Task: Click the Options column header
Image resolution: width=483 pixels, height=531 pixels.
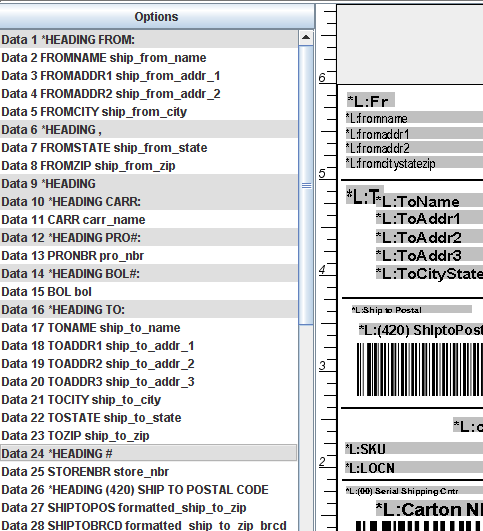Action: click(156, 17)
